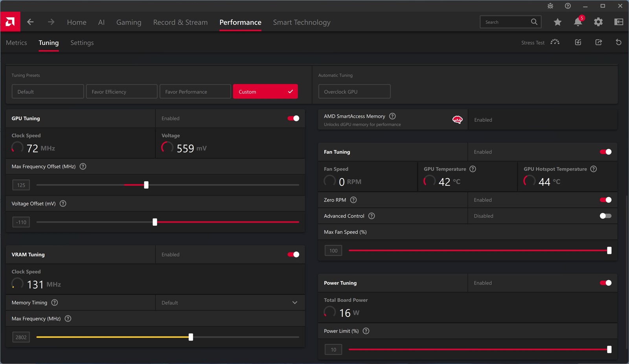Click the SmartAccess Memory brain icon
This screenshot has width=629, height=364.
click(x=457, y=120)
